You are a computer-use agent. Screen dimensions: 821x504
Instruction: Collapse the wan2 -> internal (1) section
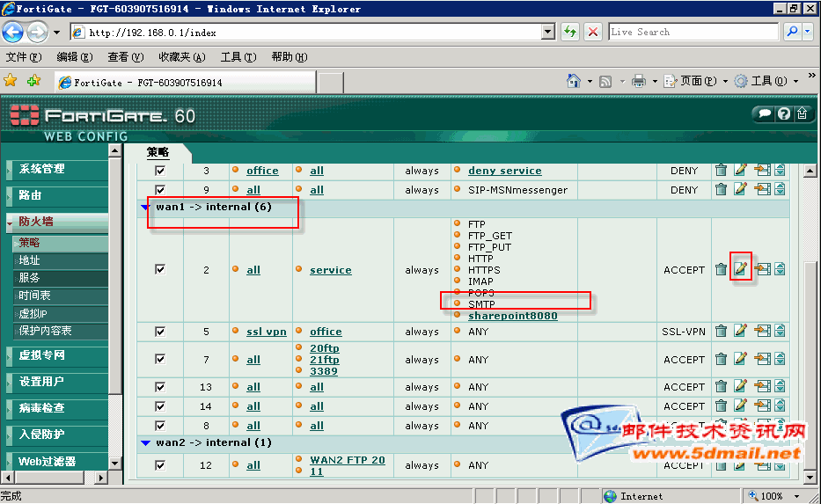click(x=145, y=442)
